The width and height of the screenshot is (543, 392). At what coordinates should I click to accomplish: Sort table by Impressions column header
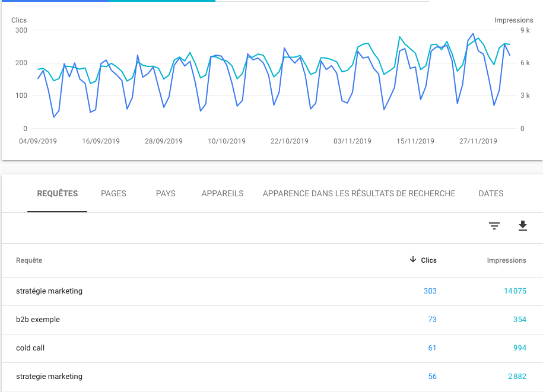tap(506, 260)
